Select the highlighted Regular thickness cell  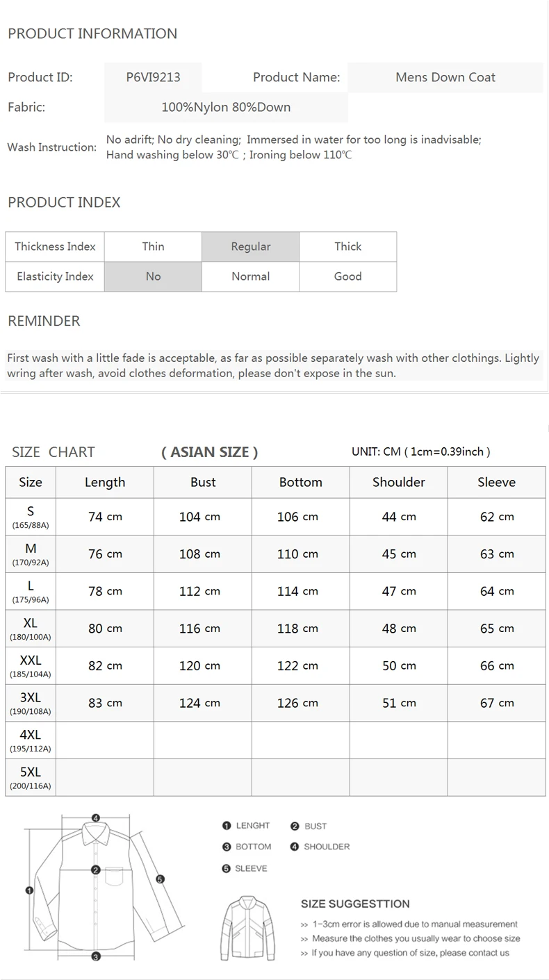(x=251, y=247)
